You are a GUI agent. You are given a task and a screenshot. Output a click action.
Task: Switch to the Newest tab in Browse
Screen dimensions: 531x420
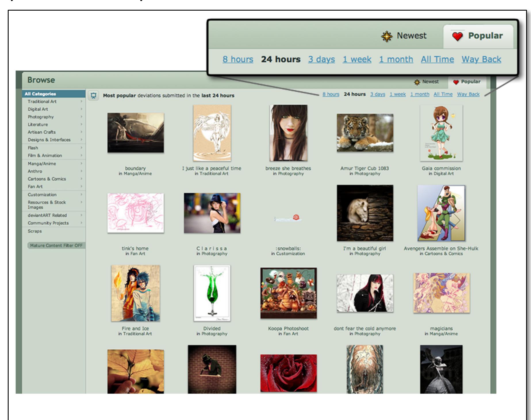(427, 82)
